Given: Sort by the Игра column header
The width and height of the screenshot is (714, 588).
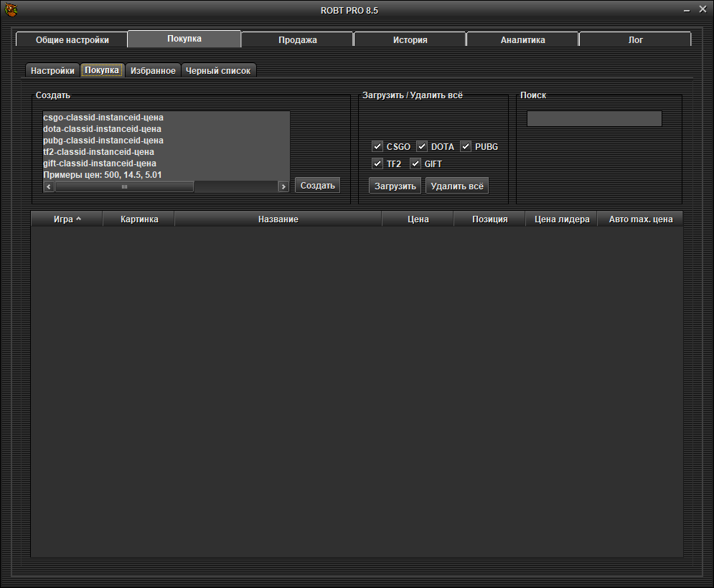Looking at the screenshot, I should [x=67, y=219].
